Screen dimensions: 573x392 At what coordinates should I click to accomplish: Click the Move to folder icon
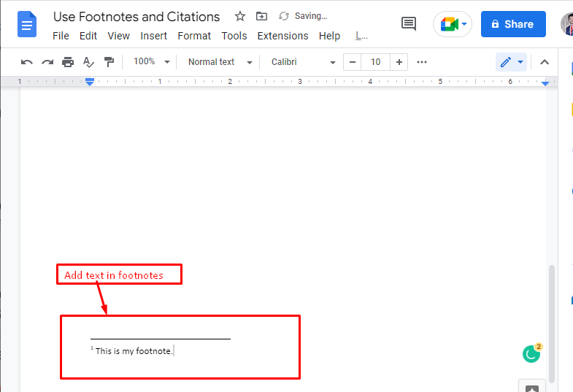tap(261, 16)
